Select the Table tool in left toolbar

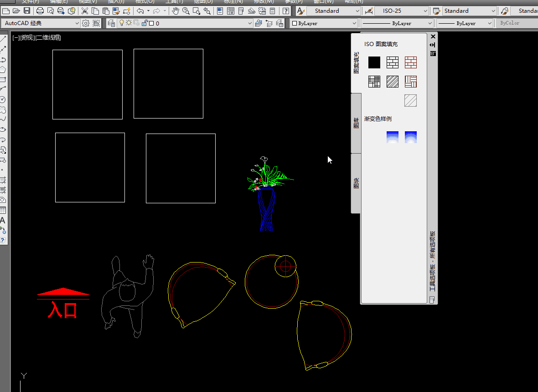(x=3, y=210)
